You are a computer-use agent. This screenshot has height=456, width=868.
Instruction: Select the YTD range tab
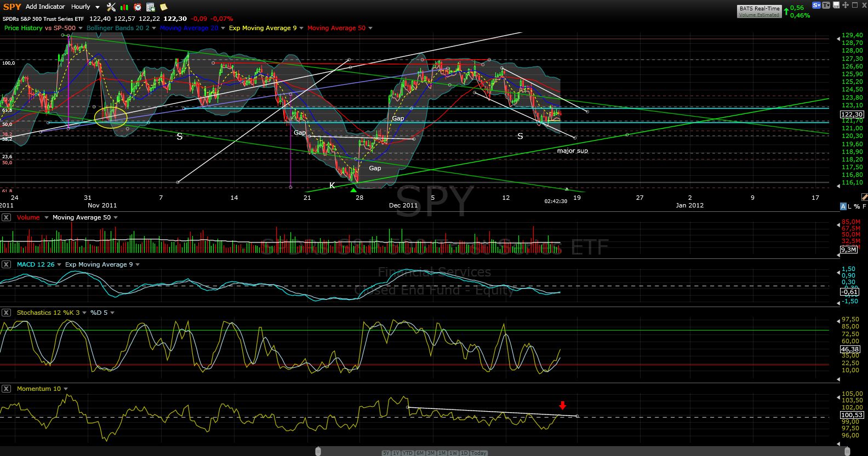click(407, 453)
